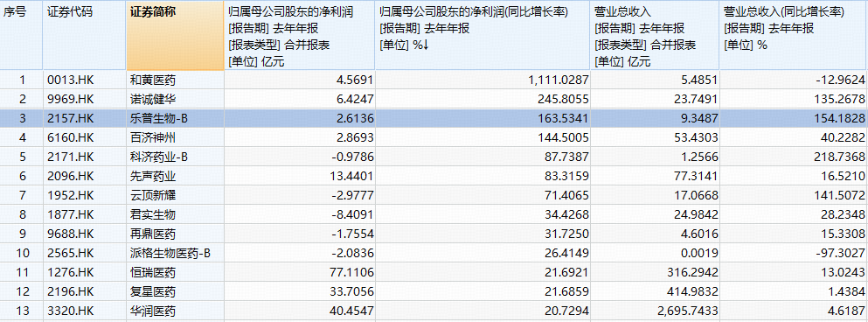Click the 序号 column header
The image size is (868, 322).
click(22, 36)
